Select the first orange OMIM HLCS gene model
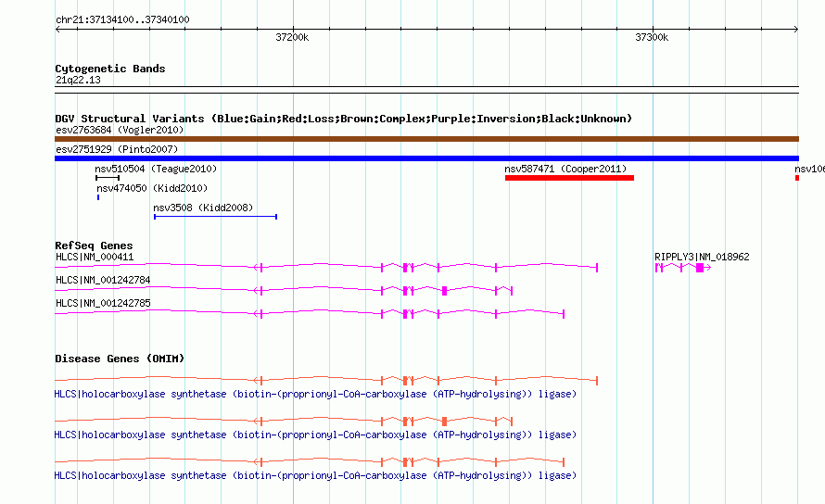 click(x=326, y=381)
